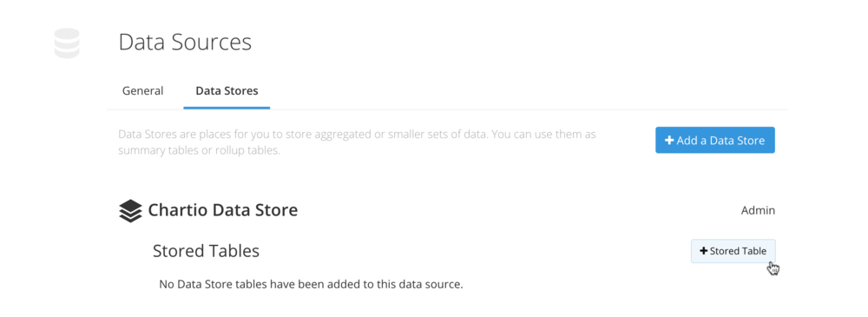Image resolution: width=868 pixels, height=317 pixels.
Task: Click the plus icon in the Stored Table button
Action: pyautogui.click(x=704, y=251)
